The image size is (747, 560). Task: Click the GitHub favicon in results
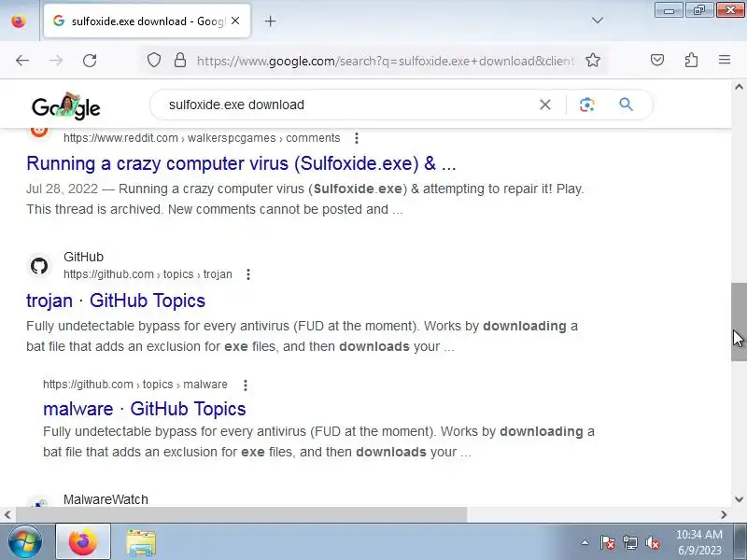pos(39,266)
